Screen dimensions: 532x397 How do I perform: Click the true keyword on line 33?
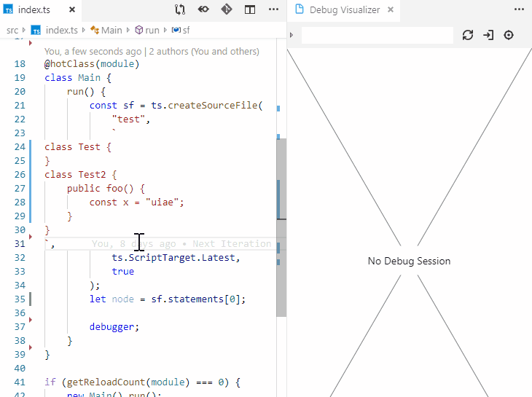[123, 272]
